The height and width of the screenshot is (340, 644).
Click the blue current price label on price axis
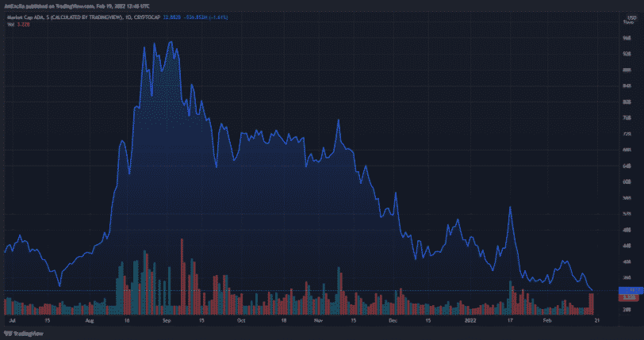[631, 290]
